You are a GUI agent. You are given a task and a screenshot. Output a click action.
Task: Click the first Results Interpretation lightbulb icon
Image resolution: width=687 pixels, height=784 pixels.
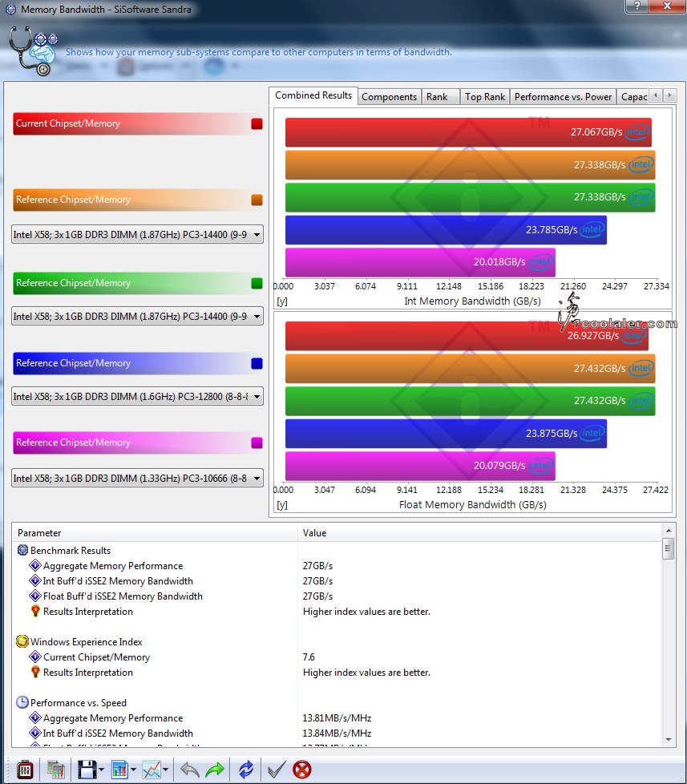(x=35, y=611)
